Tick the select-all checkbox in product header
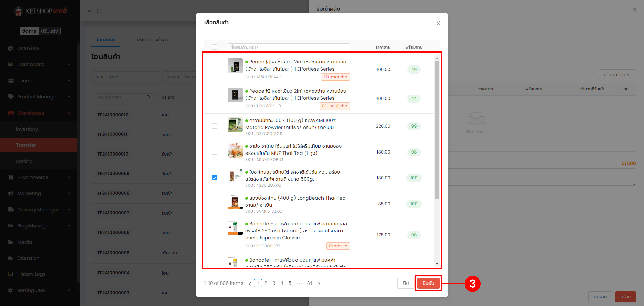This screenshot has width=644, height=306. coord(214,47)
